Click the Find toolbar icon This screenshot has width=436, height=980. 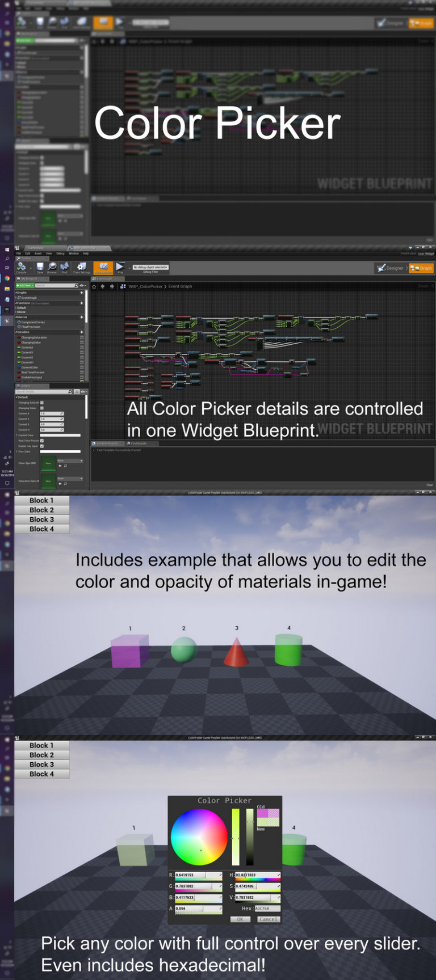(64, 268)
